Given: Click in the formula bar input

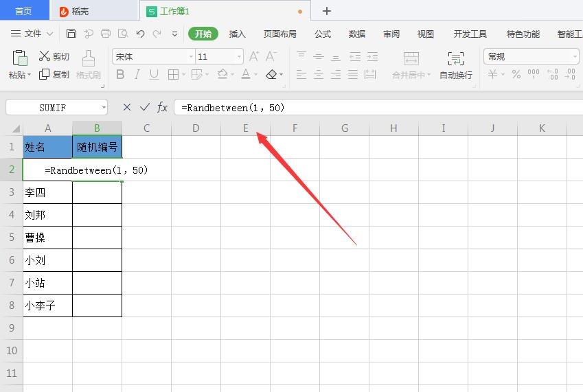Looking at the screenshot, I should tap(378, 108).
